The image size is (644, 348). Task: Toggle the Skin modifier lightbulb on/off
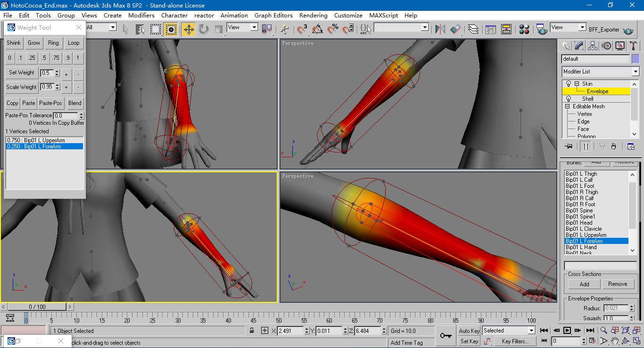point(569,84)
